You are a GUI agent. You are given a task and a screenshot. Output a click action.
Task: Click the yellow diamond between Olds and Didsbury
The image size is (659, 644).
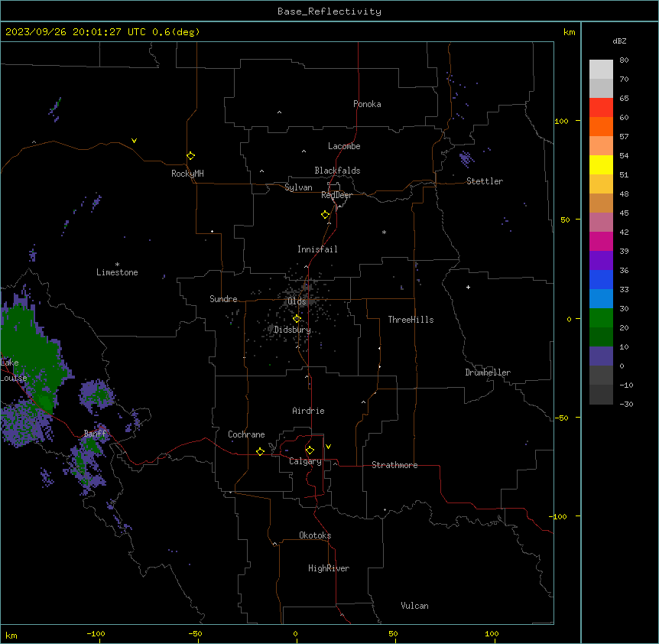[297, 319]
